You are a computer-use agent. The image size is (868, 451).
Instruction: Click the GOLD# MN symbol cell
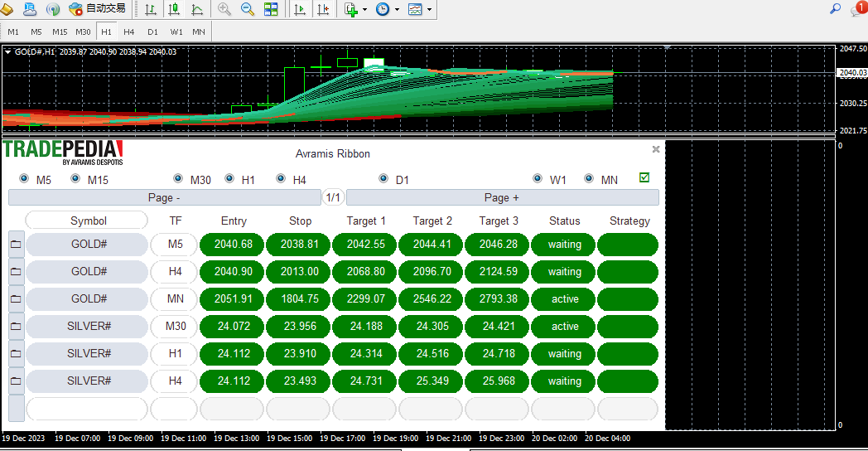click(x=88, y=299)
